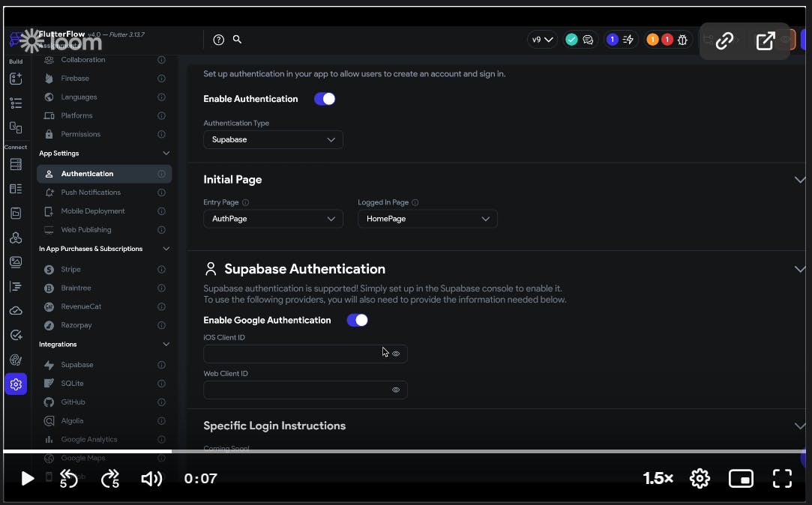Skip forward 5 seconds in video
Screen dimensions: 812x505
coord(109,479)
